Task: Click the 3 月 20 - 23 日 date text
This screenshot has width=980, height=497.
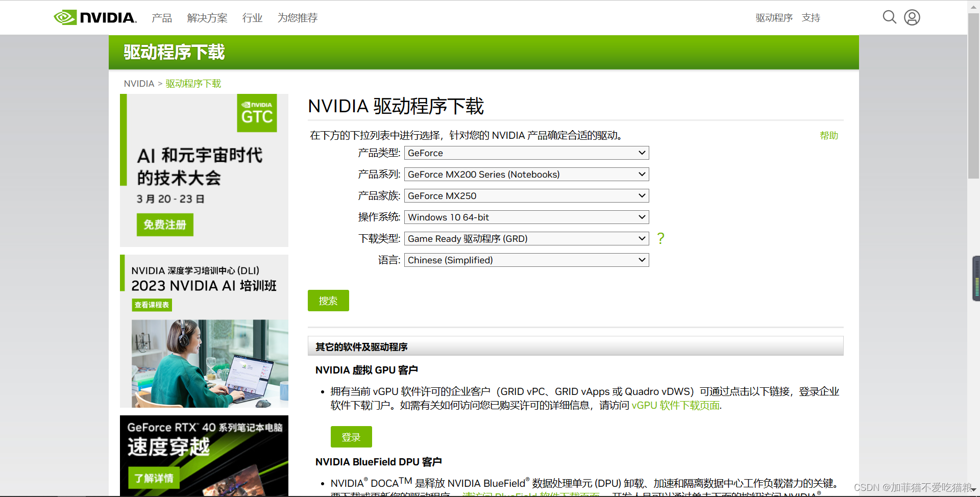Action: pyautogui.click(x=170, y=199)
